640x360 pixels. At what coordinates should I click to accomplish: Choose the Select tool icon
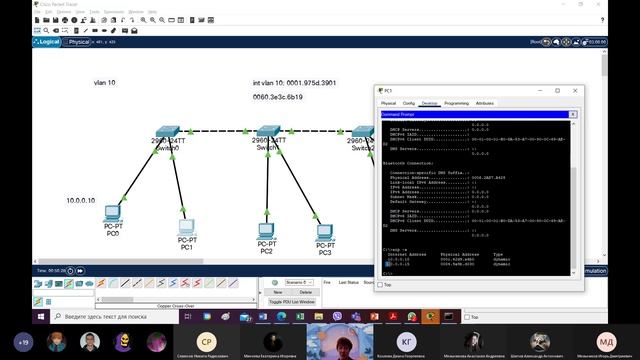point(37,31)
